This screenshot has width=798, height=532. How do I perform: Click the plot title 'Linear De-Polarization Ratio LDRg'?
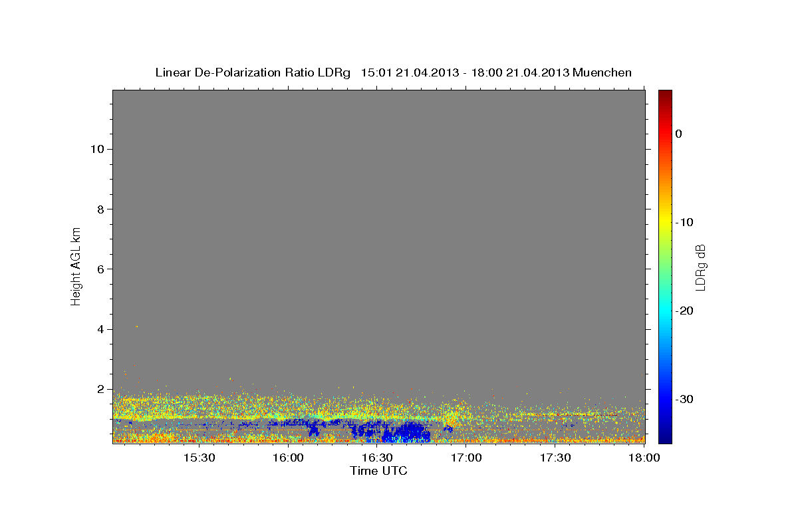(x=252, y=72)
